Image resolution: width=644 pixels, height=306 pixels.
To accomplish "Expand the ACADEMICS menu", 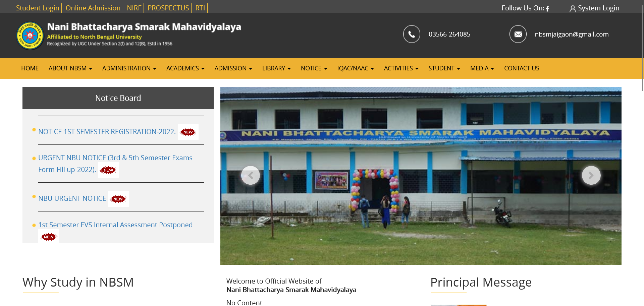I will (185, 68).
